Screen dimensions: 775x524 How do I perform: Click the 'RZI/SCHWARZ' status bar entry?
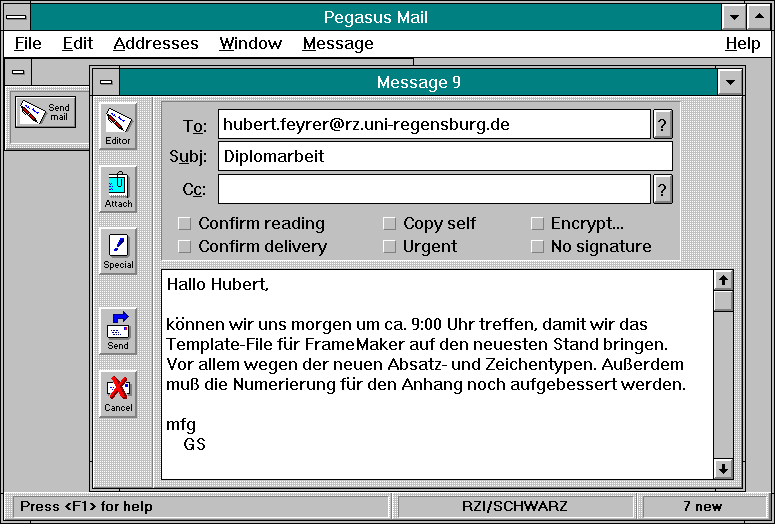pos(515,507)
